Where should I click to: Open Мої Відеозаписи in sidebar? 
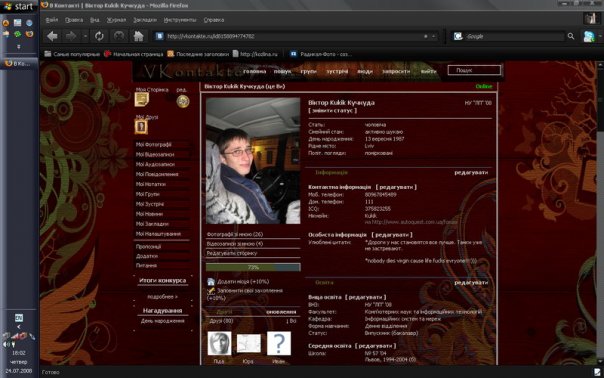(x=155, y=155)
